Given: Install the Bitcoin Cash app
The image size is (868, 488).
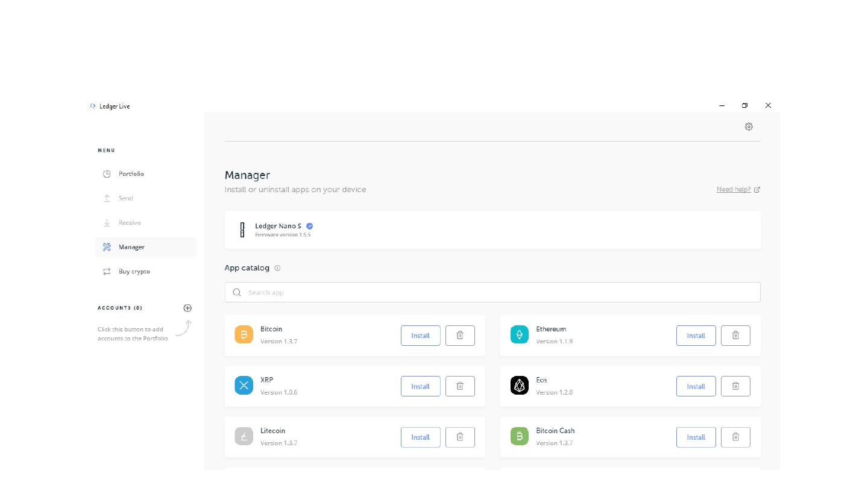Looking at the screenshot, I should [x=696, y=437].
